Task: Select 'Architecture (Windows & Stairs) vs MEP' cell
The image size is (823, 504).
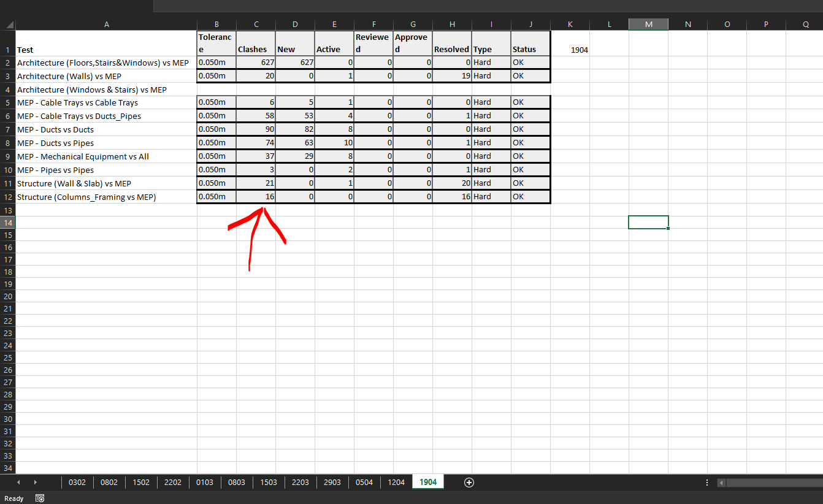Action: tap(107, 90)
